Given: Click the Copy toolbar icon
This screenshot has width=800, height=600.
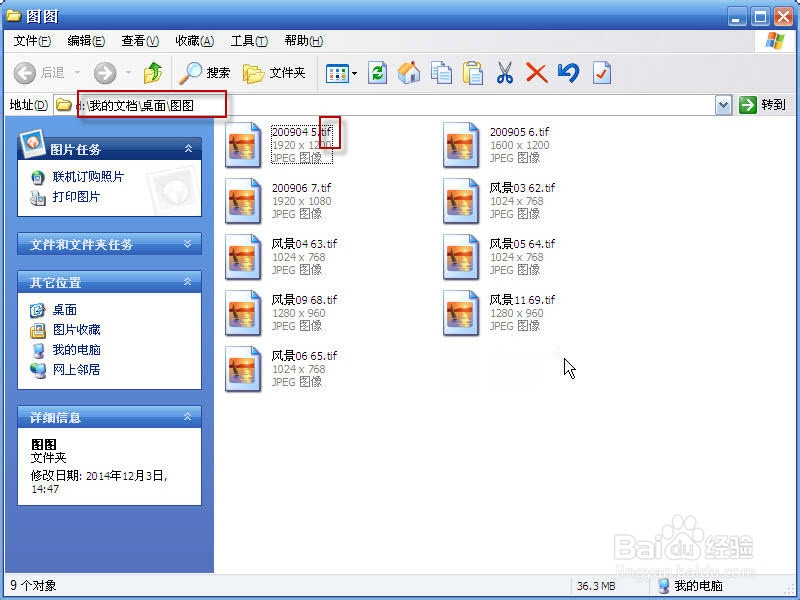Looking at the screenshot, I should coord(441,72).
